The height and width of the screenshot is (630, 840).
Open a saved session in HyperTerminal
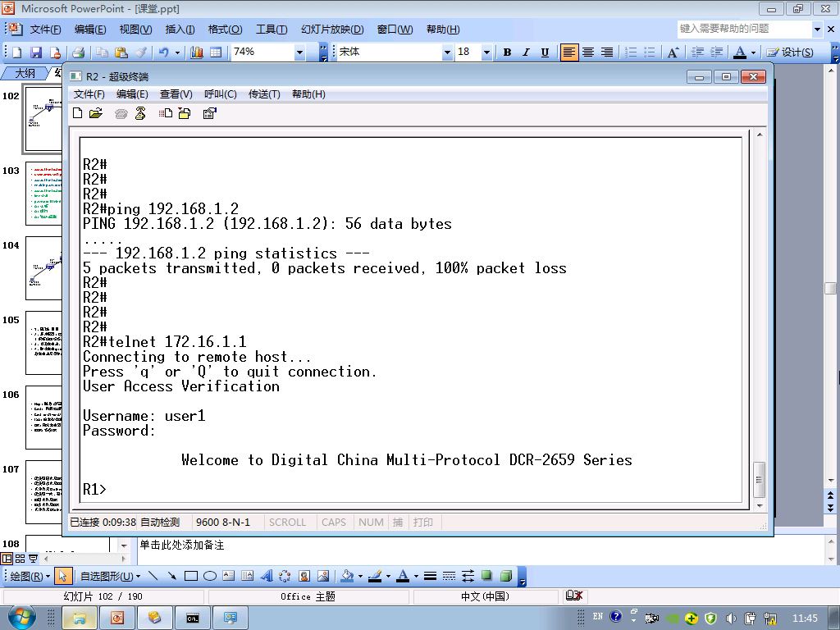tap(96, 113)
